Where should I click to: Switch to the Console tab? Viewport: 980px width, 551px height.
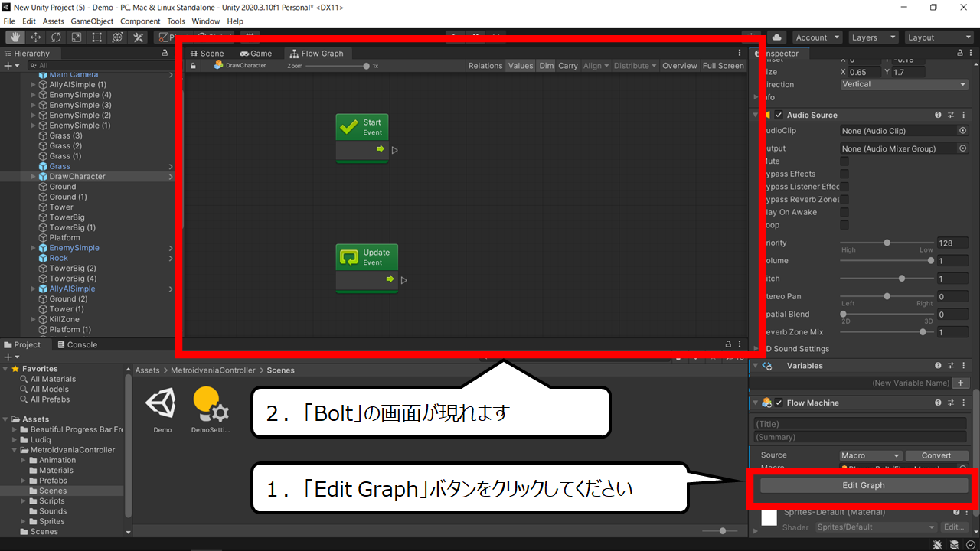coord(77,345)
